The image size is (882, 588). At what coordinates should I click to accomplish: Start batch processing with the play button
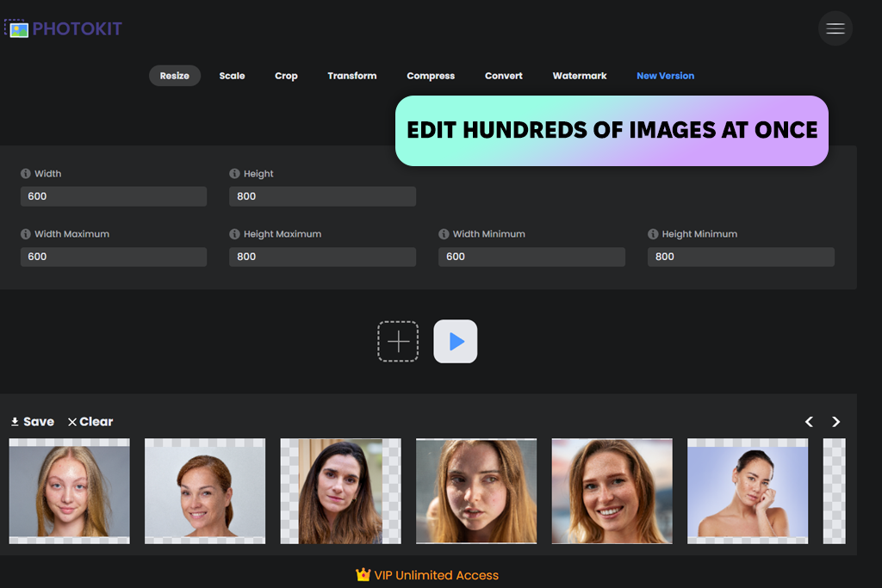455,341
